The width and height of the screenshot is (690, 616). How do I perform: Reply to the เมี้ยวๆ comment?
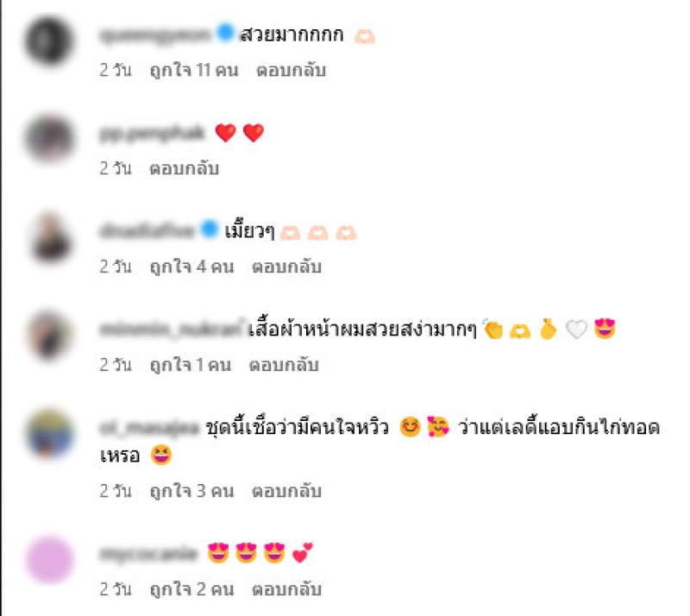(286, 267)
